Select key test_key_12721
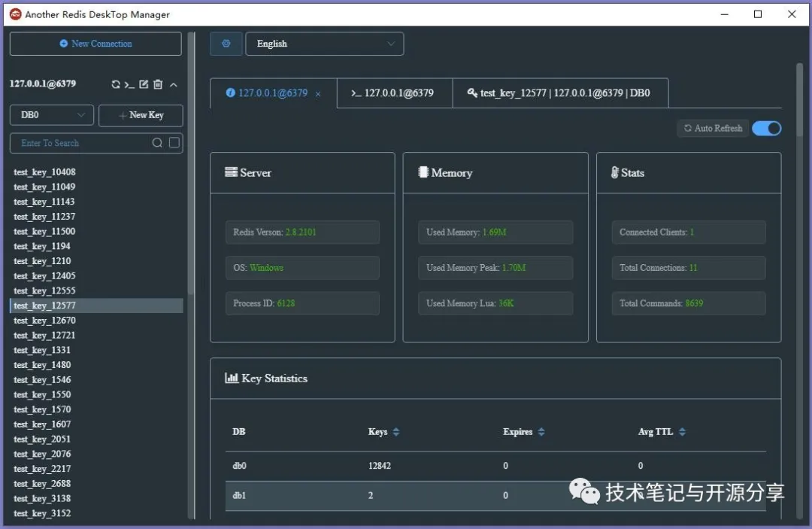This screenshot has width=812, height=529. click(96, 335)
